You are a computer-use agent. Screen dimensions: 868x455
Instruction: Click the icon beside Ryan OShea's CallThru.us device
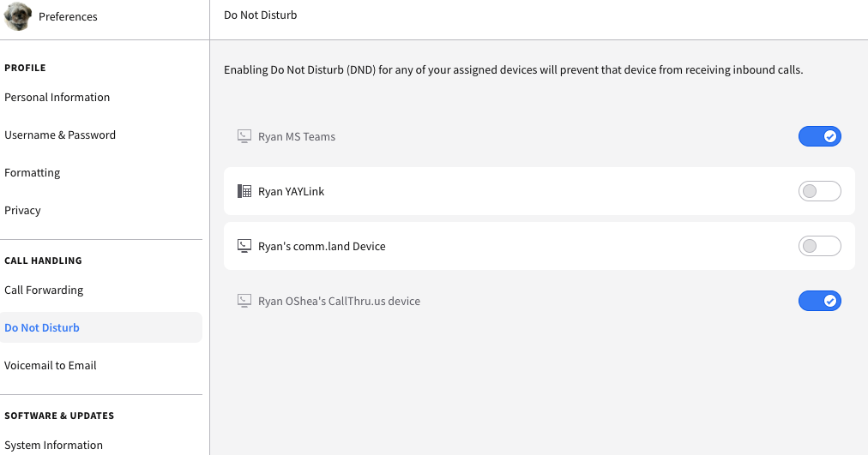[x=244, y=300]
